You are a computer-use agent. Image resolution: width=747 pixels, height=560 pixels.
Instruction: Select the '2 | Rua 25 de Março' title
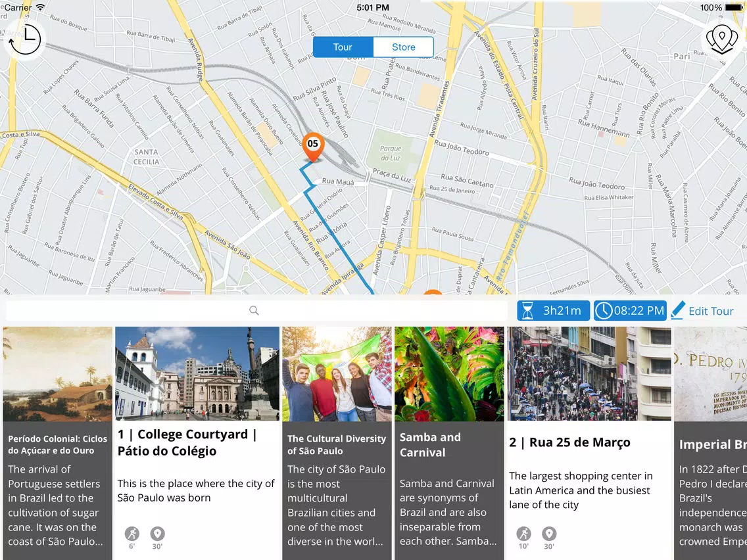tap(569, 442)
